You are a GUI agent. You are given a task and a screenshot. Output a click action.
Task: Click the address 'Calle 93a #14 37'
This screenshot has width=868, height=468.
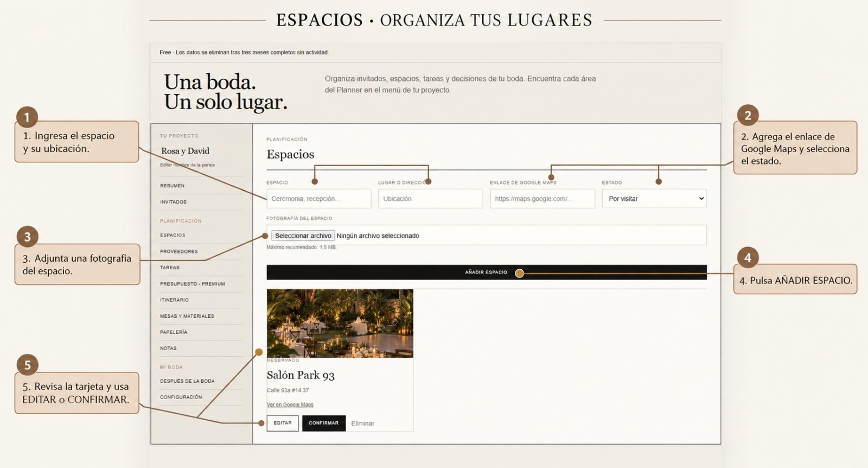288,390
